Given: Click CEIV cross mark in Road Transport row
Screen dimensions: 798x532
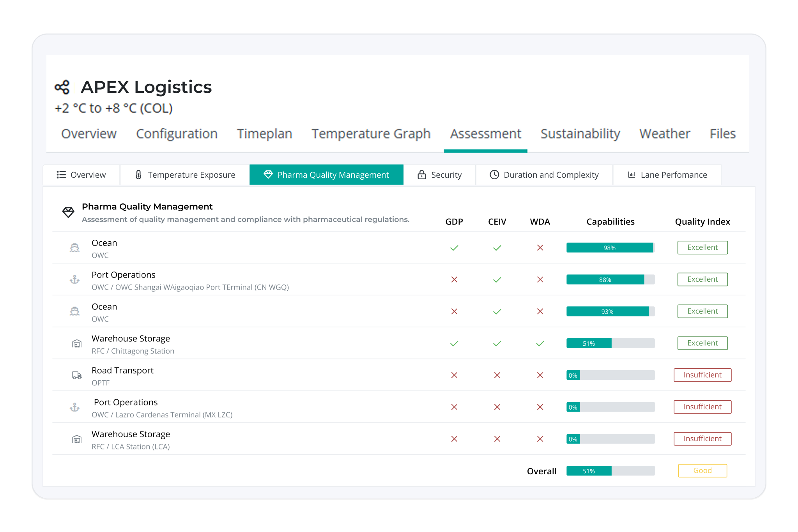Looking at the screenshot, I should [x=497, y=375].
